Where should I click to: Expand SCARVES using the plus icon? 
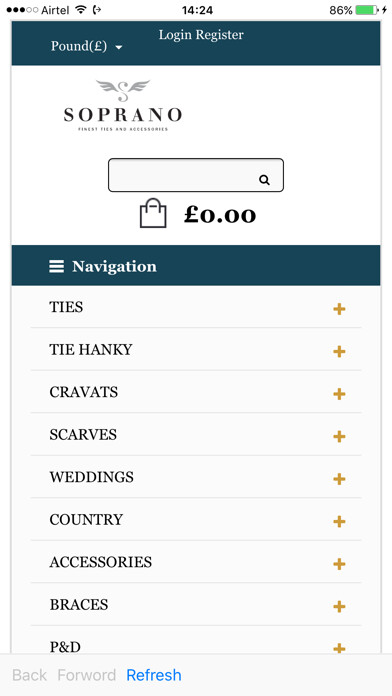[339, 436]
